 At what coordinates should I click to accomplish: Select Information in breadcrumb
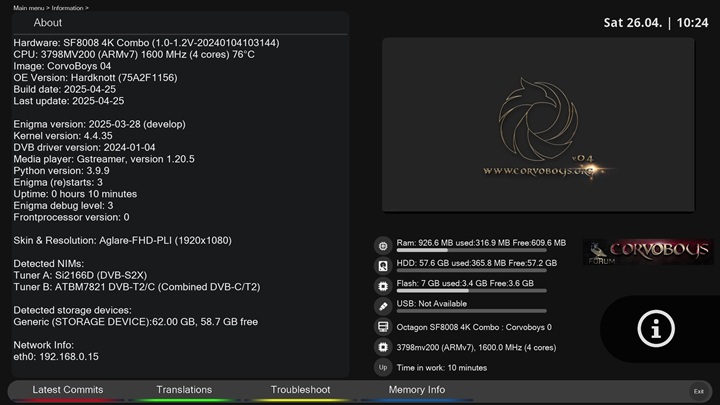[67, 8]
